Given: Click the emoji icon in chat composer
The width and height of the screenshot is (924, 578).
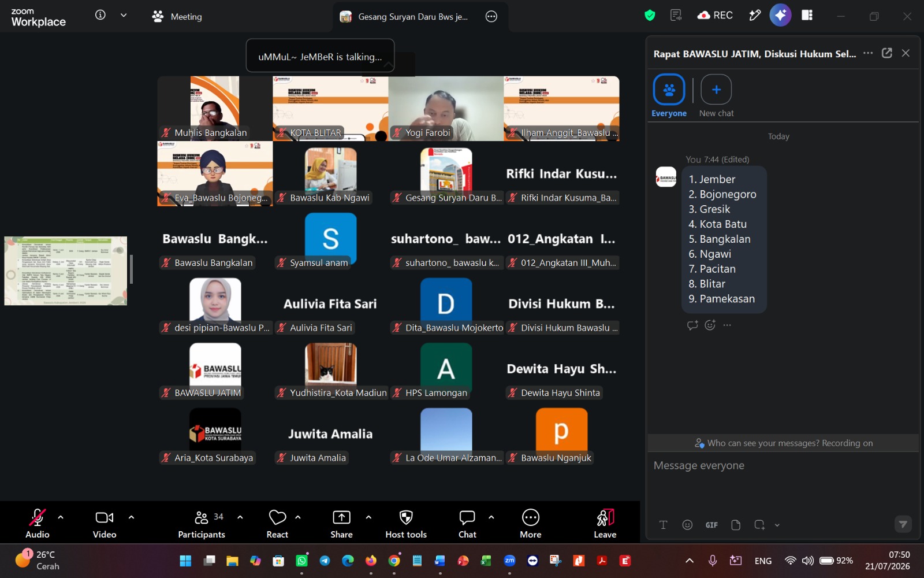Looking at the screenshot, I should (687, 525).
